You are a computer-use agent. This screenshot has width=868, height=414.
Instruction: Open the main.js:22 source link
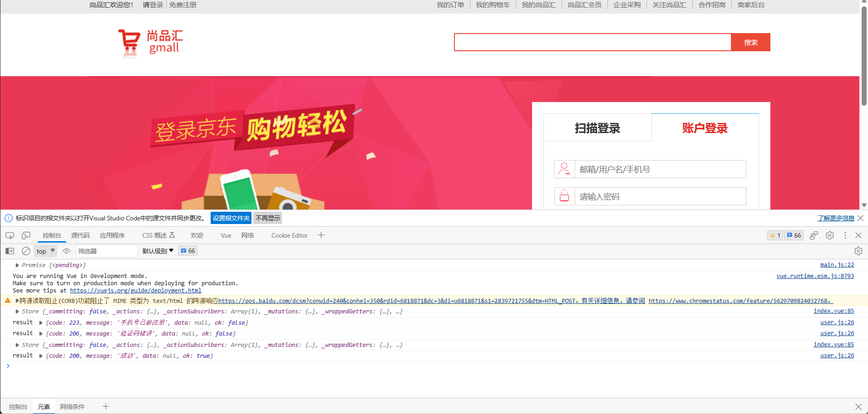tap(837, 265)
